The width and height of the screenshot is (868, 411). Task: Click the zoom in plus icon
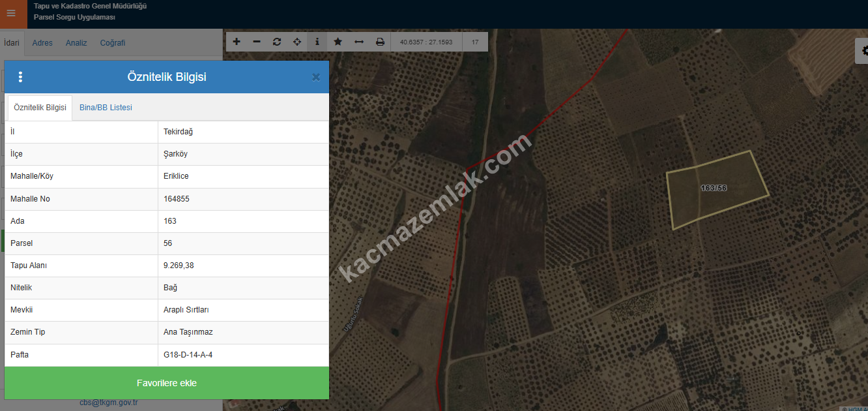(x=237, y=42)
